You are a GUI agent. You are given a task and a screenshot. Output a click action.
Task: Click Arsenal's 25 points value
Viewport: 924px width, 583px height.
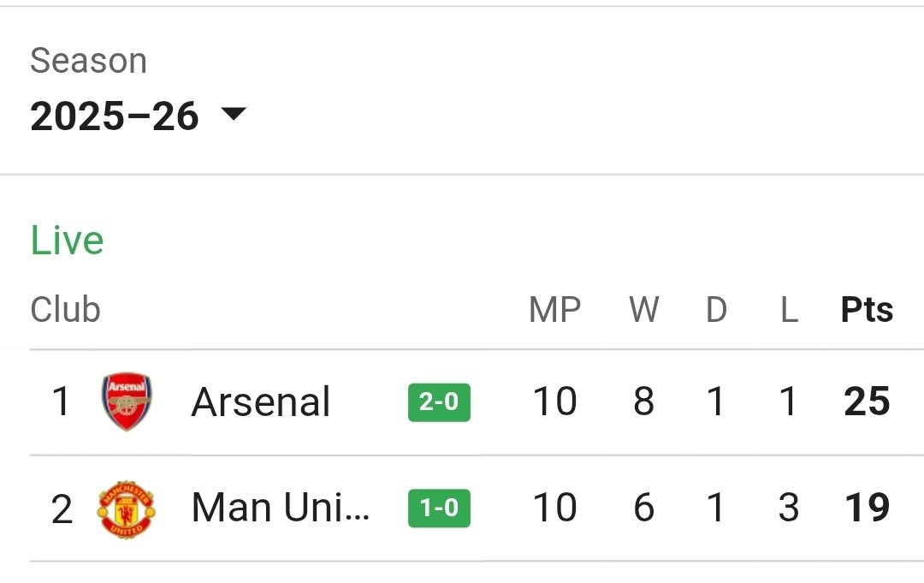(867, 402)
